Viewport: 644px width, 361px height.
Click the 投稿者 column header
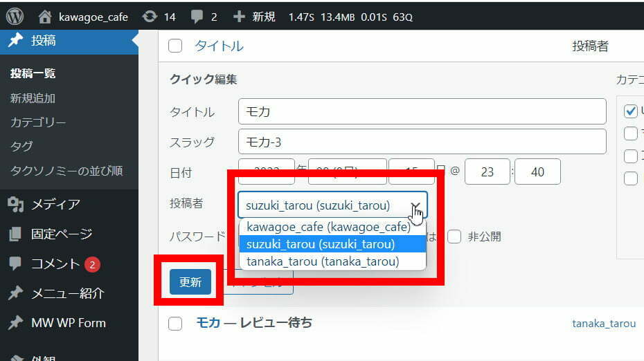point(590,46)
